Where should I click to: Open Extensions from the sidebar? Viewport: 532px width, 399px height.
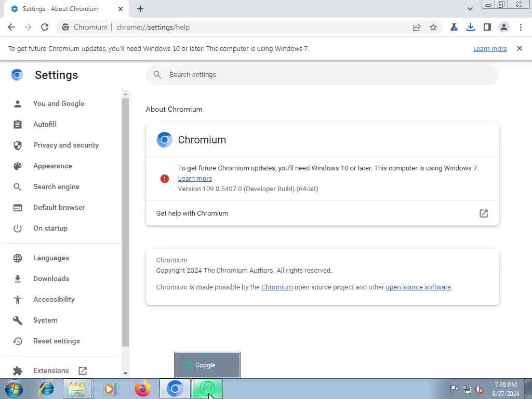click(x=51, y=370)
